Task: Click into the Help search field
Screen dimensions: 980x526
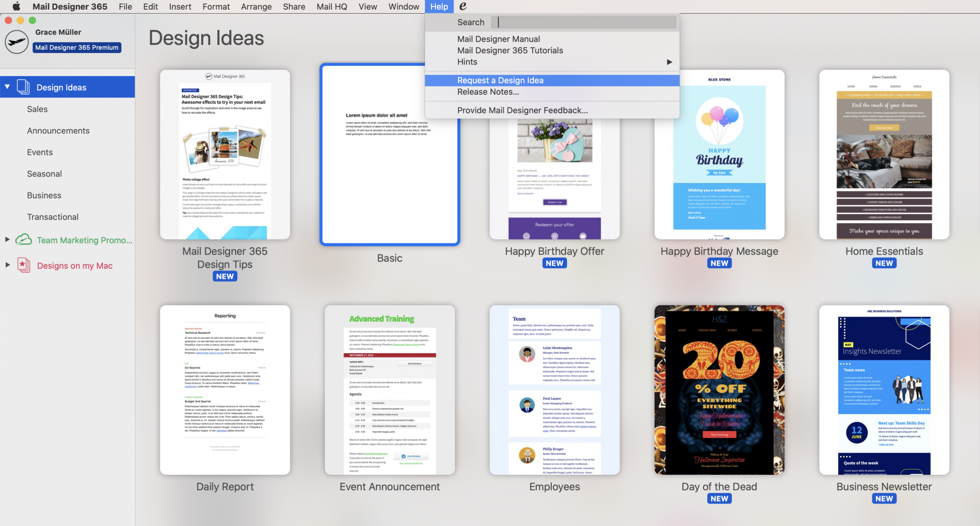Action: [584, 22]
